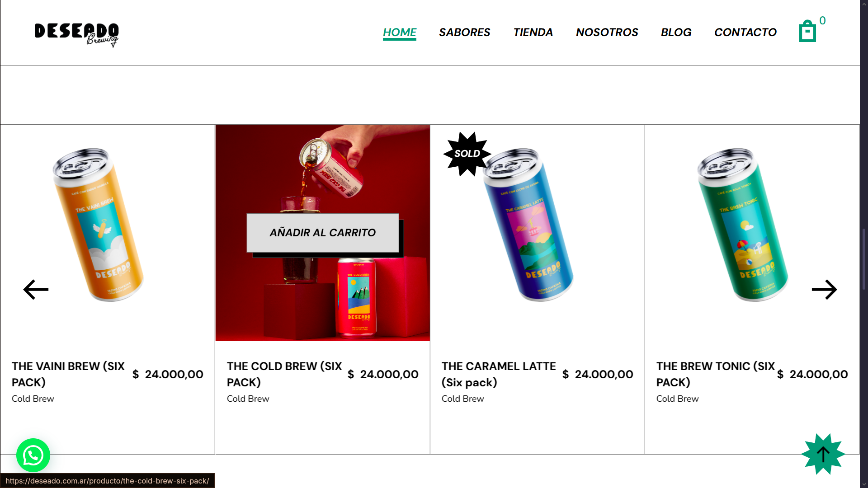Open The Vaini Brew (Six Pack) title link

pos(68,374)
